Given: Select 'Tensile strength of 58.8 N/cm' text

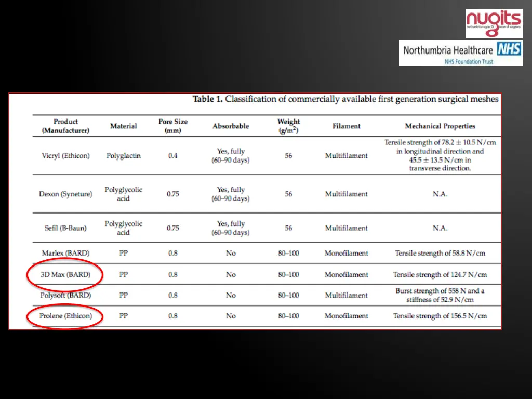Looking at the screenshot, I should point(440,253).
